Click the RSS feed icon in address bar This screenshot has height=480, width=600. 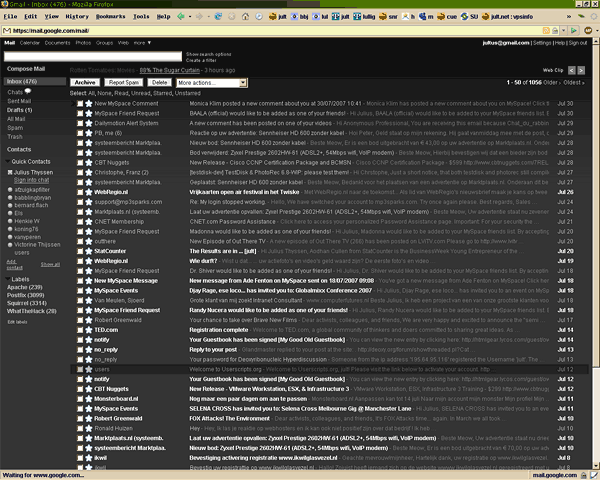tap(546, 30)
